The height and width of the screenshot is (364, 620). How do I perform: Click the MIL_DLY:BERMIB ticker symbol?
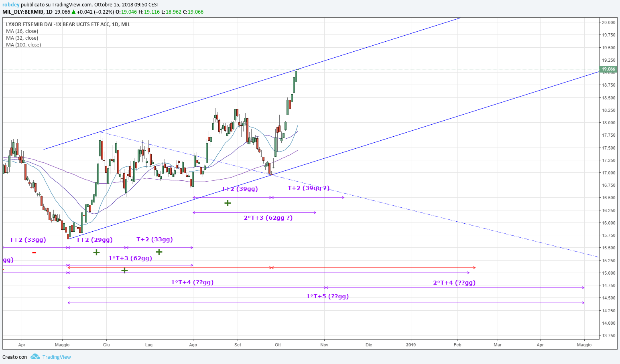(23, 12)
